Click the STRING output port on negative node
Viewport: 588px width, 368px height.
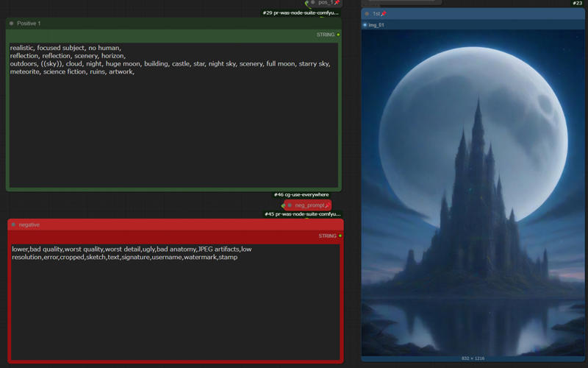point(340,236)
